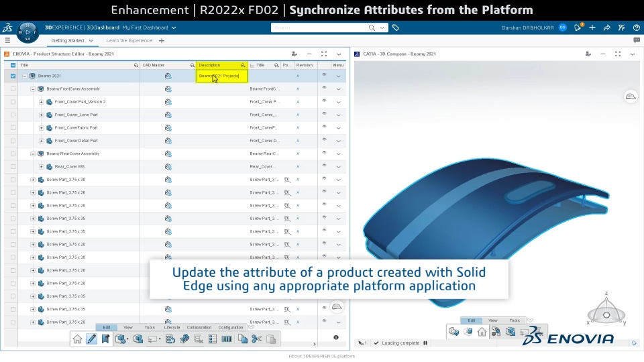Click the user profile avatar icon
644x362 pixels.
[x=563, y=27]
